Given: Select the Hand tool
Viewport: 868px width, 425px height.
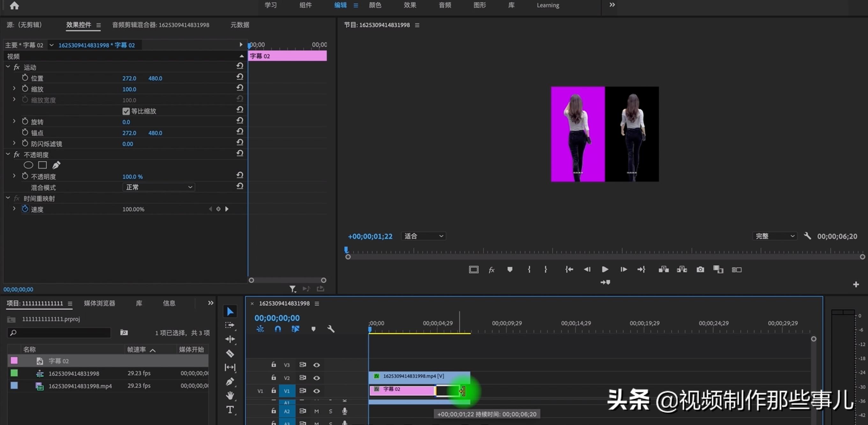Looking at the screenshot, I should (230, 395).
